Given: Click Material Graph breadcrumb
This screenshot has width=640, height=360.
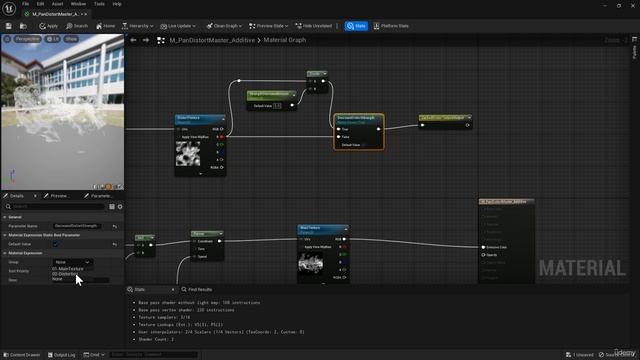Looking at the screenshot, I should [x=284, y=40].
